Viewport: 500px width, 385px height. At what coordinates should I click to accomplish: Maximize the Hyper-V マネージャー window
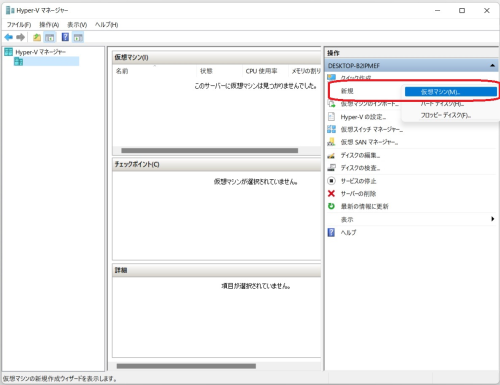462,11
